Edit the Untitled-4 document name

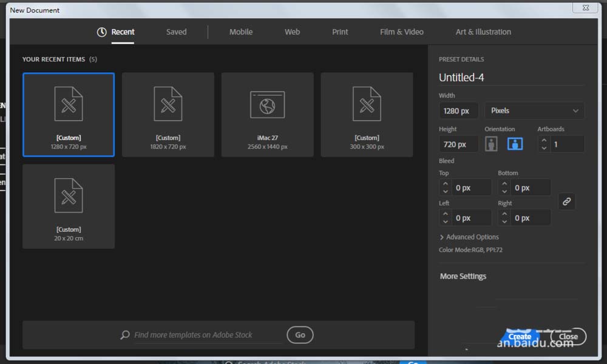(x=511, y=78)
